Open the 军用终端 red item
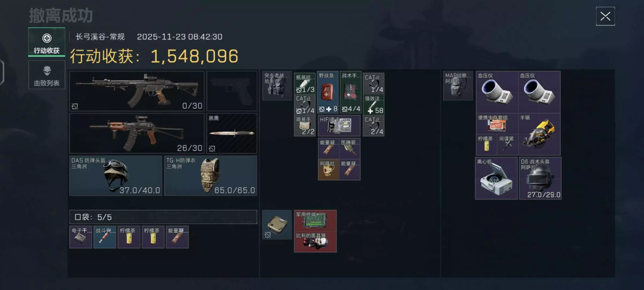Image resolution: width=644 pixels, height=290 pixels. [x=315, y=220]
